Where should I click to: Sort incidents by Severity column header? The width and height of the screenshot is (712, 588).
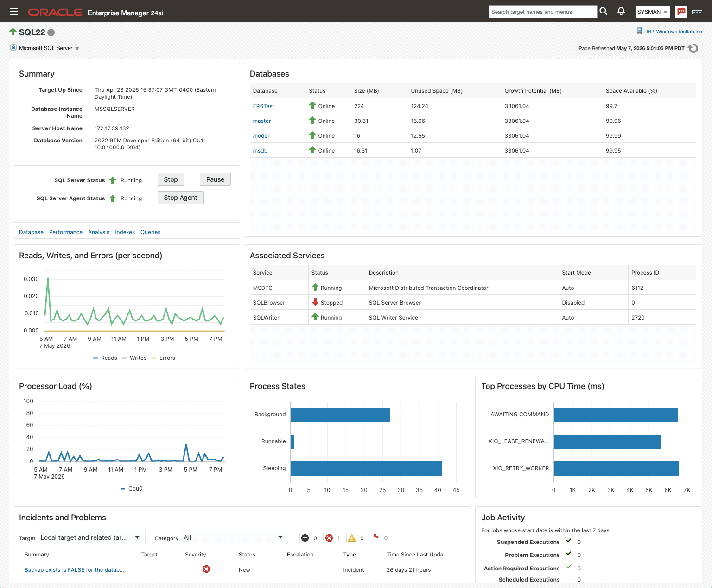(196, 555)
